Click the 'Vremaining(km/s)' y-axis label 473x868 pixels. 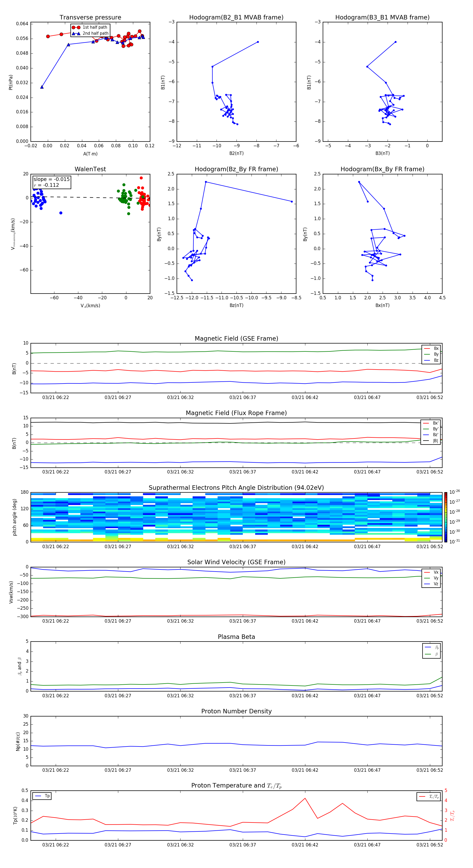pos(13,234)
